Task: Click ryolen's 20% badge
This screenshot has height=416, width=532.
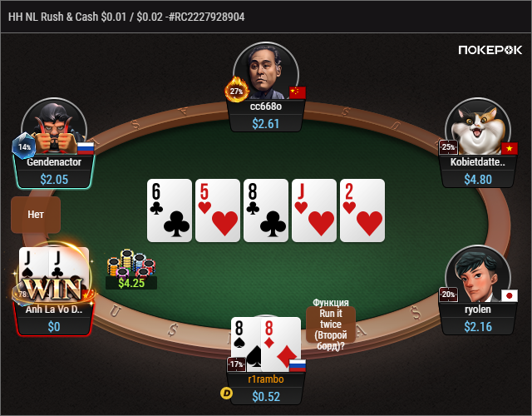Action: point(448,295)
